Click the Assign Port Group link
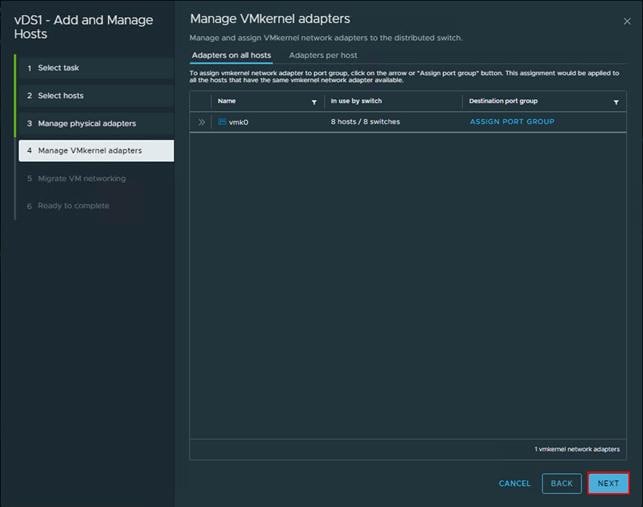The width and height of the screenshot is (643, 507). coord(512,122)
